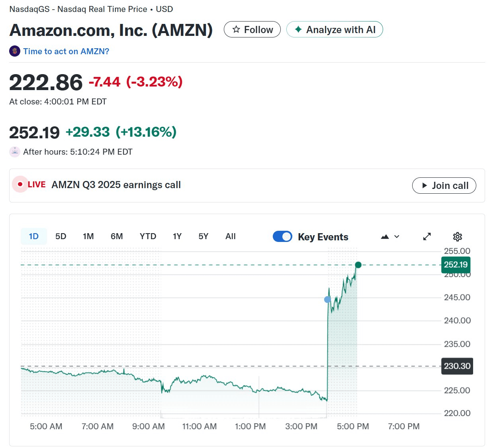
Task: Click the after-hours moon icon
Action: (x=15, y=152)
